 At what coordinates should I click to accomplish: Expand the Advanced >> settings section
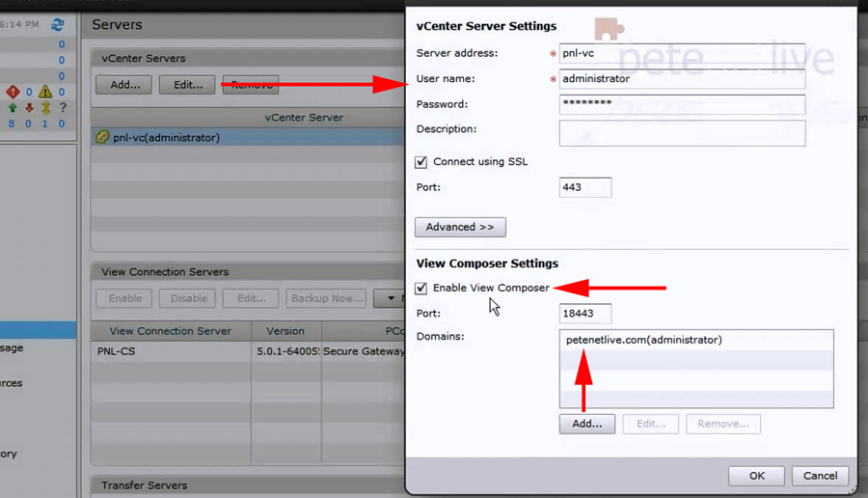[460, 227]
